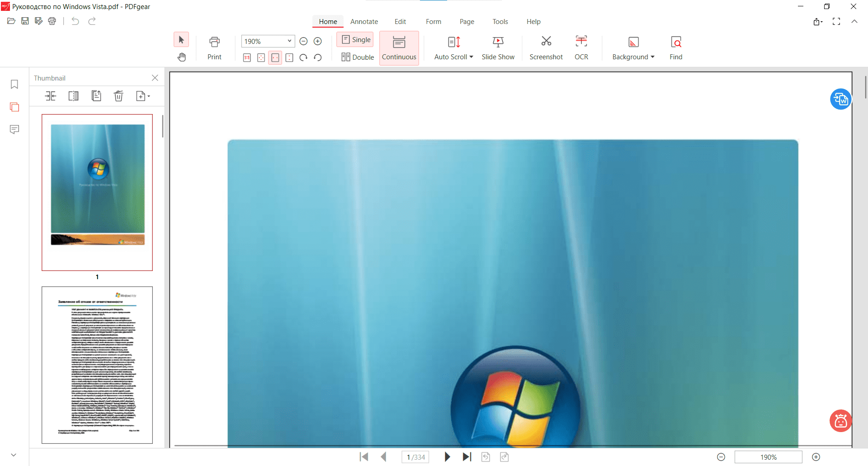Open the Tools tab
The width and height of the screenshot is (868, 466).
[x=500, y=22]
